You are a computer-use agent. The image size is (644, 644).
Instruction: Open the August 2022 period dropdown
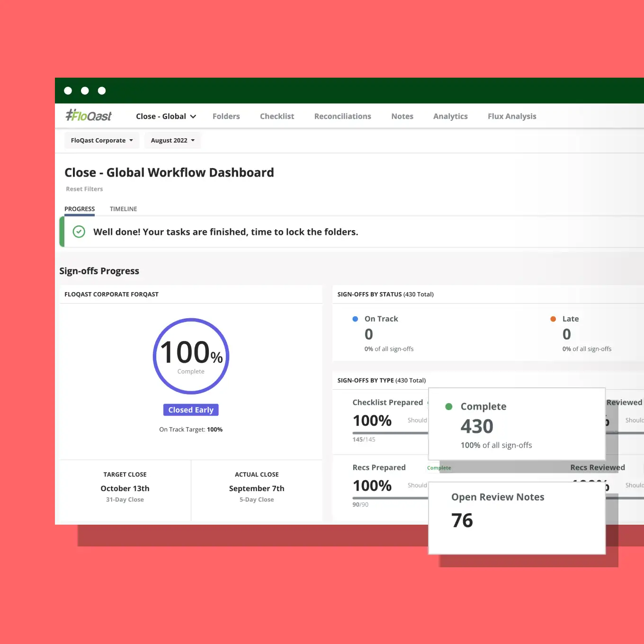point(172,141)
